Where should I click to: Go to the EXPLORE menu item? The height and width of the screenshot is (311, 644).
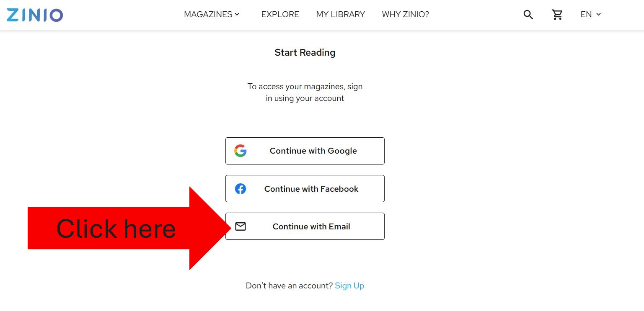point(280,14)
